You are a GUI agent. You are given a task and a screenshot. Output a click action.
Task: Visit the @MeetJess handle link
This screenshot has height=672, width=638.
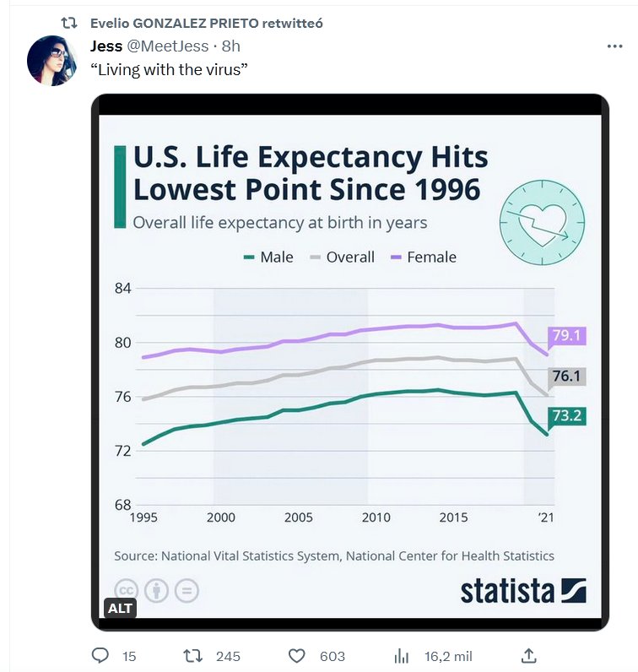pyautogui.click(x=168, y=46)
